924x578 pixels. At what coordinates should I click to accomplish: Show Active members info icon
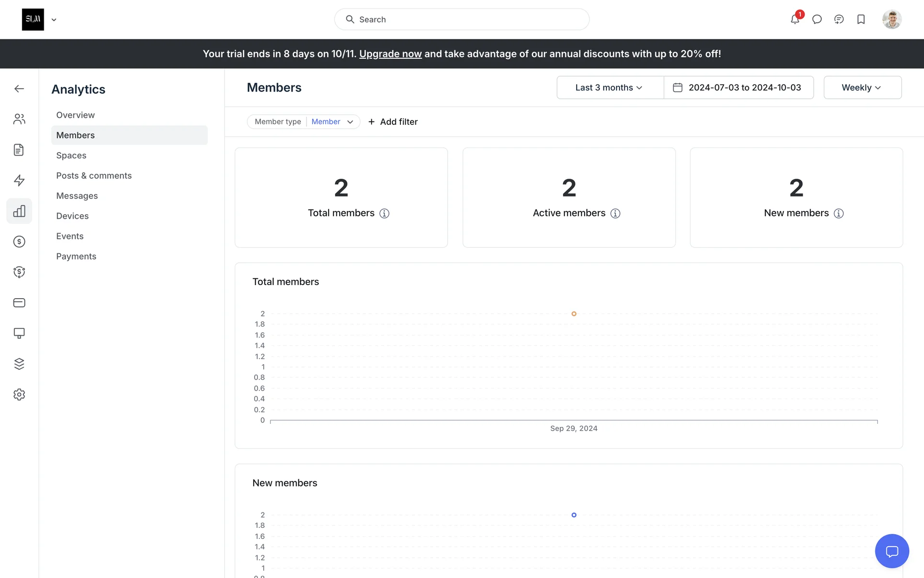615,213
